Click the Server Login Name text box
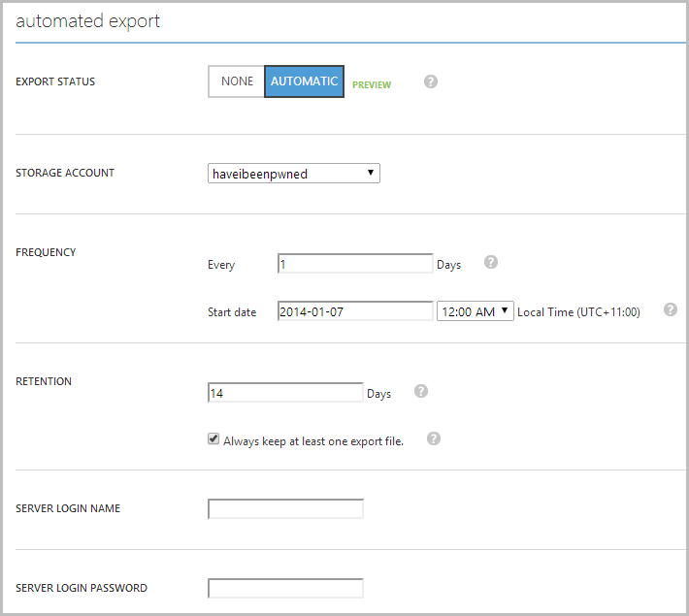This screenshot has height=616, width=689. click(285, 508)
